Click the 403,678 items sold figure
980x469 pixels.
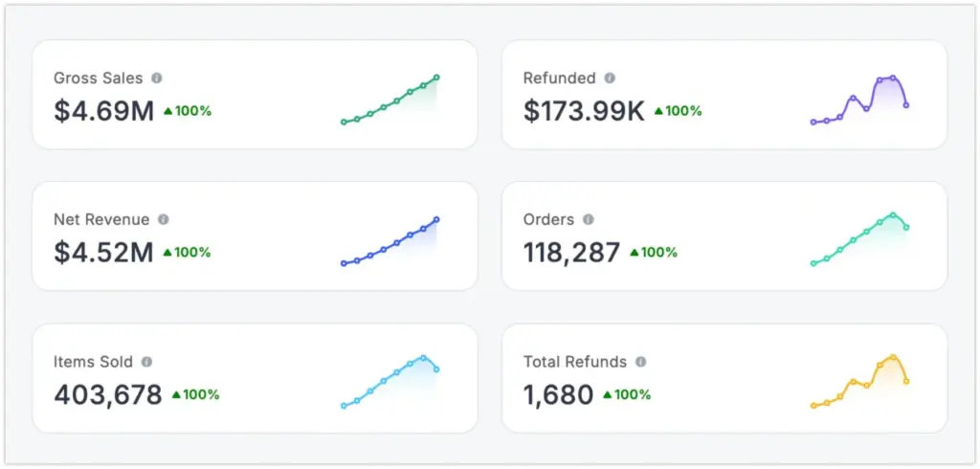(x=108, y=394)
